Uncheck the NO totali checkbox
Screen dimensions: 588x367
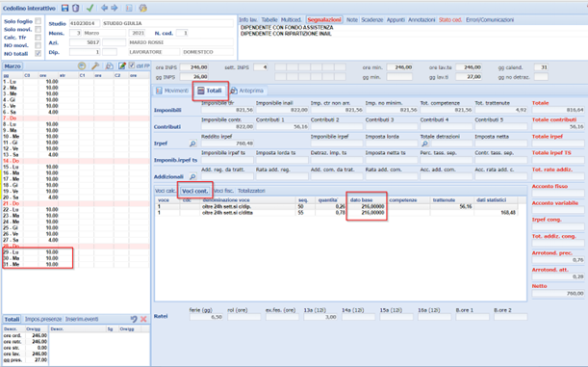[x=38, y=54]
